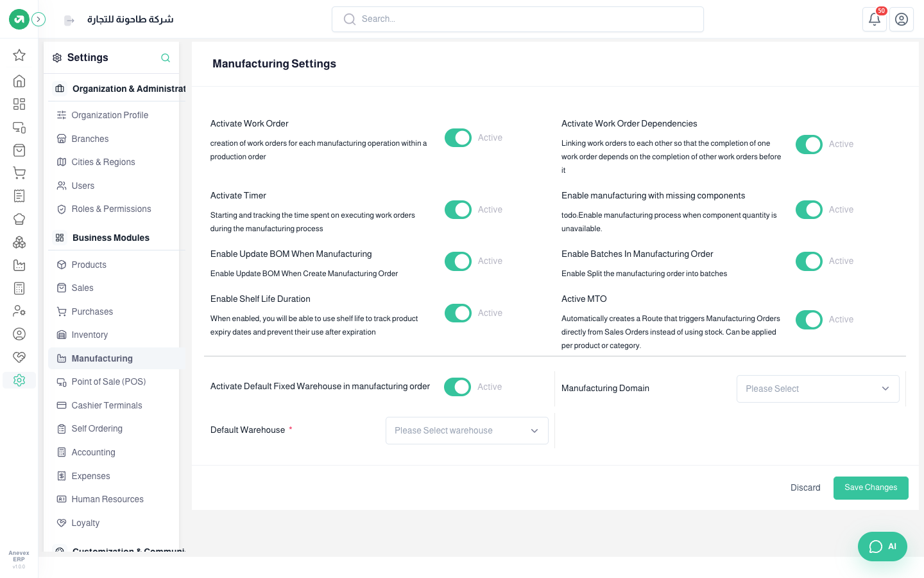Open the shopping cart icon in left rail

19,173
